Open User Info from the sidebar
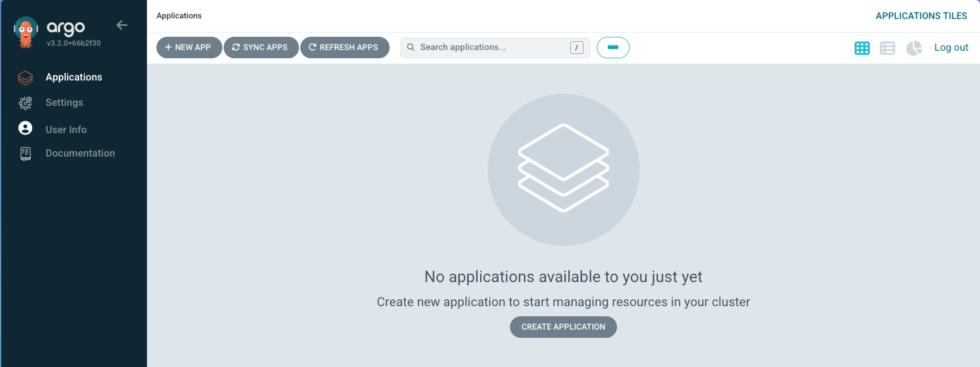The height and width of the screenshot is (367, 980). [x=25, y=129]
